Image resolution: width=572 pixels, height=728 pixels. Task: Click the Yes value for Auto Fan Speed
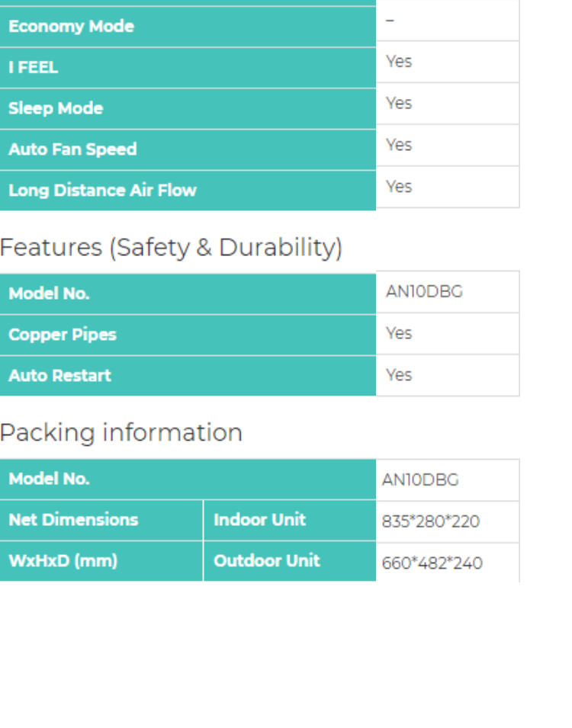[x=399, y=145]
